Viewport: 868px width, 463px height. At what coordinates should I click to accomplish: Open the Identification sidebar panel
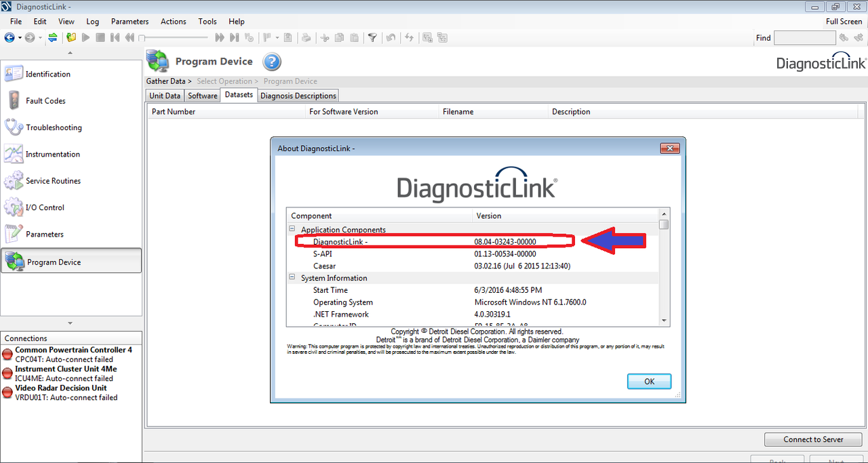click(x=71, y=74)
